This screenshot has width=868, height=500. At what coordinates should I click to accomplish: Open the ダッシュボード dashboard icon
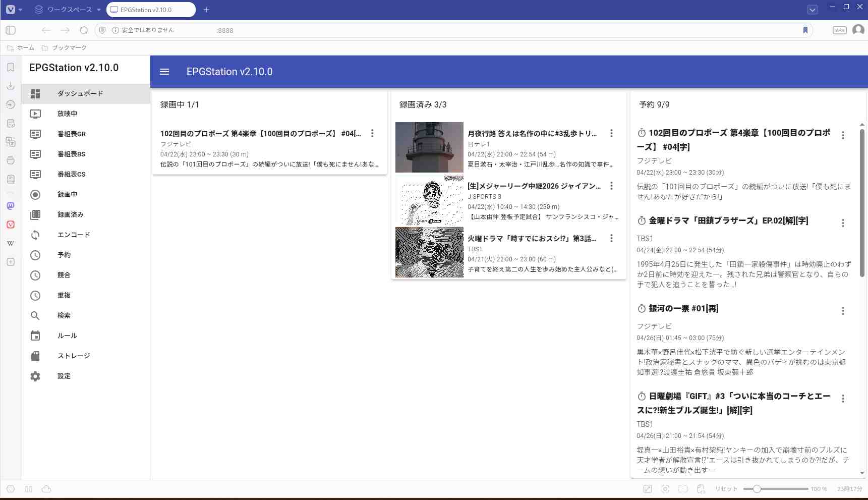35,94
